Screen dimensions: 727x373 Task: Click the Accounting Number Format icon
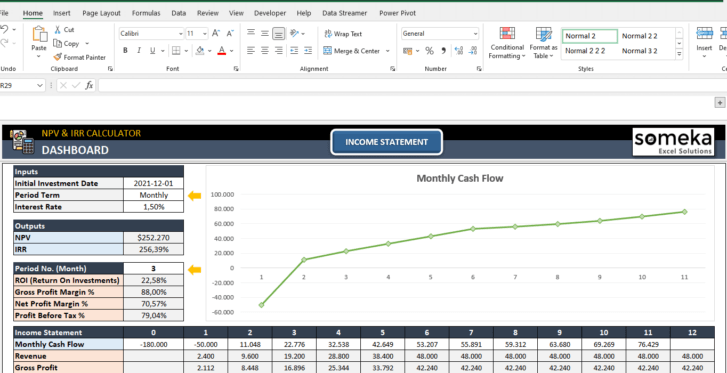[408, 51]
